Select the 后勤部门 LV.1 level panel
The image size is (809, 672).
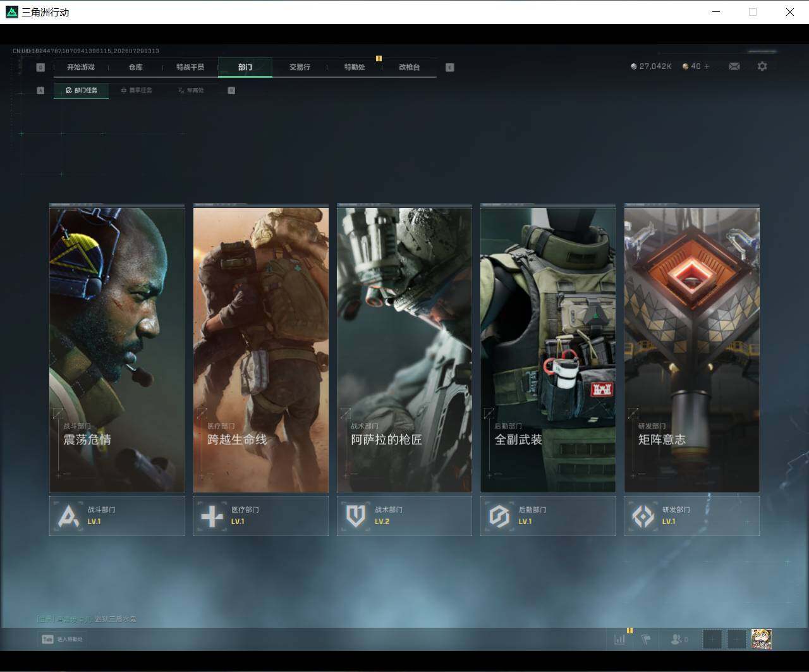[548, 516]
